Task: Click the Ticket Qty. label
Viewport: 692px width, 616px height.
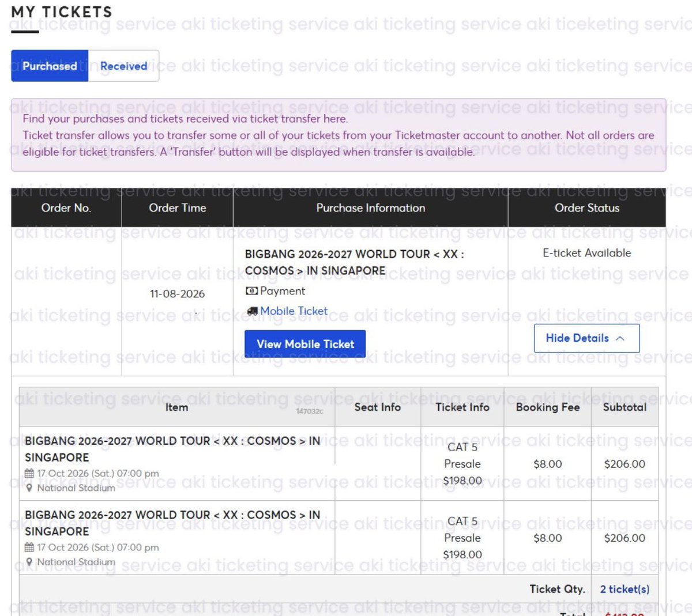Action: 558,589
